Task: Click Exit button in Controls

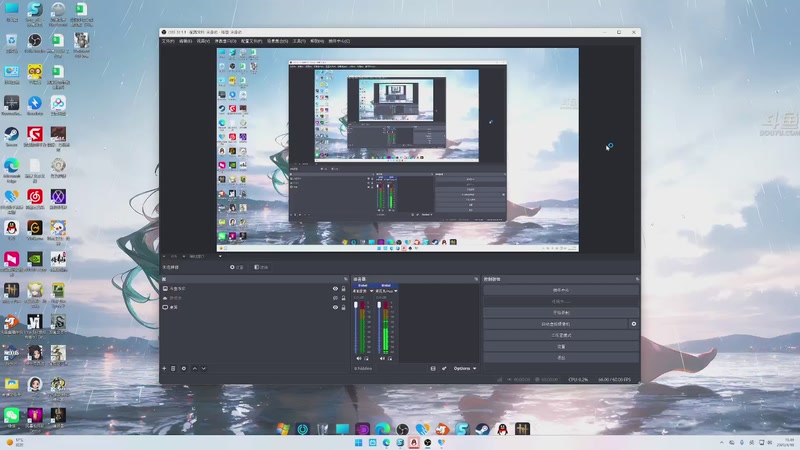Action: coord(561,357)
